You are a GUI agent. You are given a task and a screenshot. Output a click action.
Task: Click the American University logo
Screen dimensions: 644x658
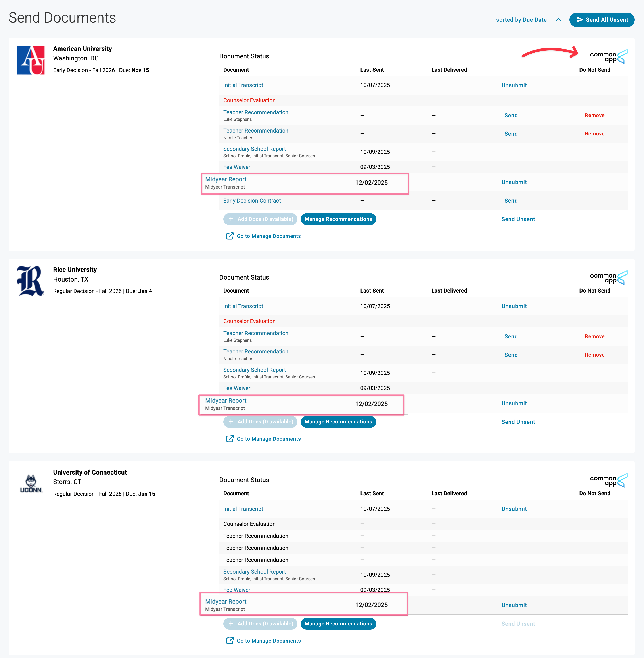(31, 60)
